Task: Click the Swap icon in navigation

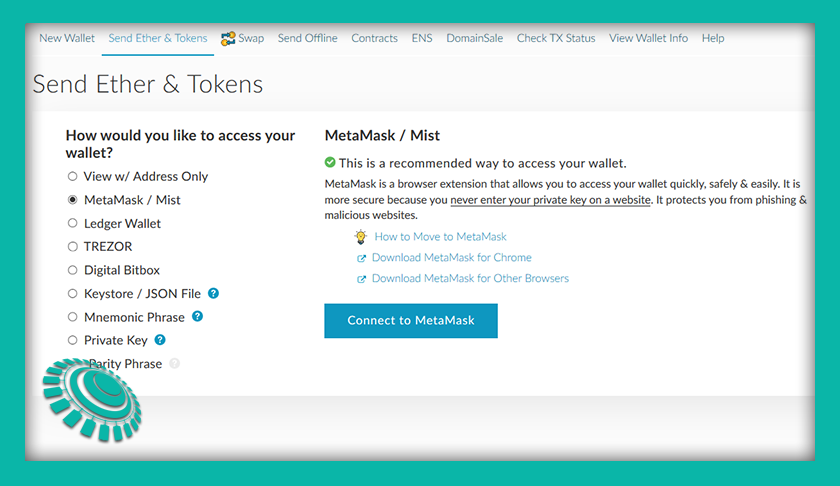Action: coord(228,39)
